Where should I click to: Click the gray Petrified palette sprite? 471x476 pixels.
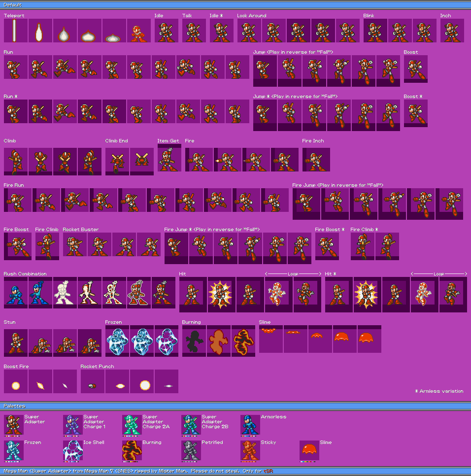tap(191, 450)
